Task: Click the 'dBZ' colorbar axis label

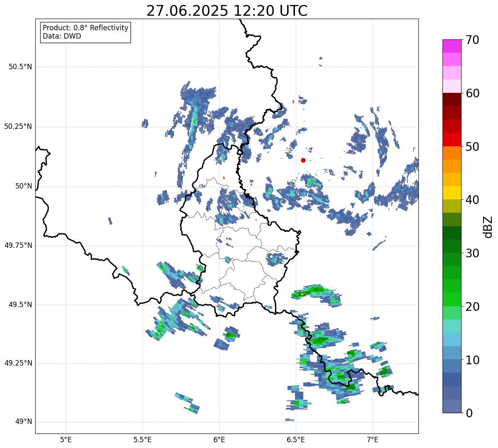Action: coord(488,226)
